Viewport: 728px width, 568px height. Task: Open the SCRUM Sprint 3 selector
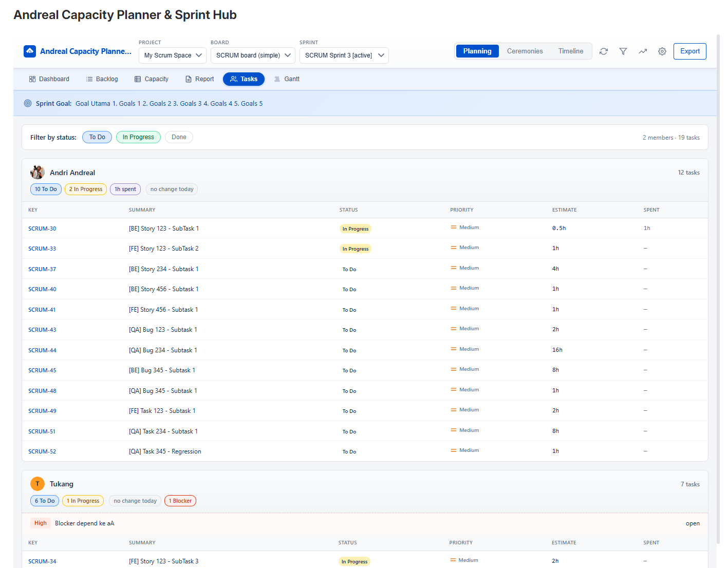tap(344, 55)
